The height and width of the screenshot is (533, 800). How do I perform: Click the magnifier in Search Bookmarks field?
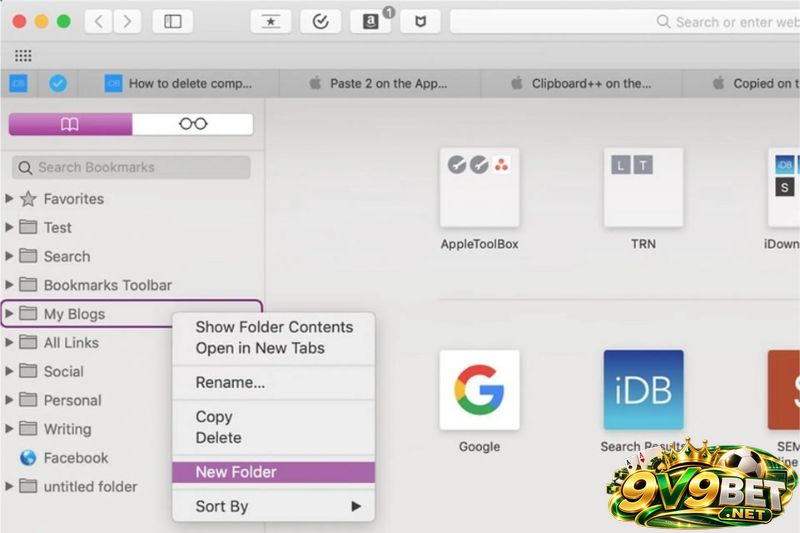point(24,167)
